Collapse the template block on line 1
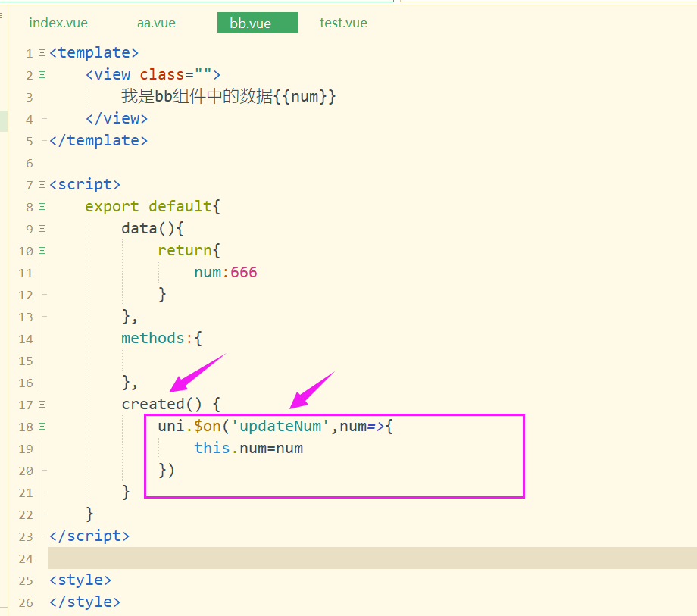 42,53
